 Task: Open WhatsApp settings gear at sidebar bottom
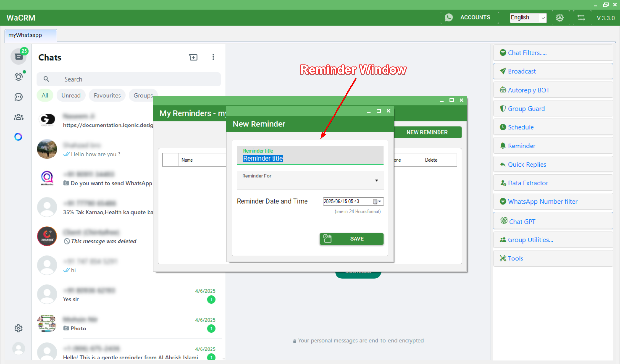click(18, 328)
